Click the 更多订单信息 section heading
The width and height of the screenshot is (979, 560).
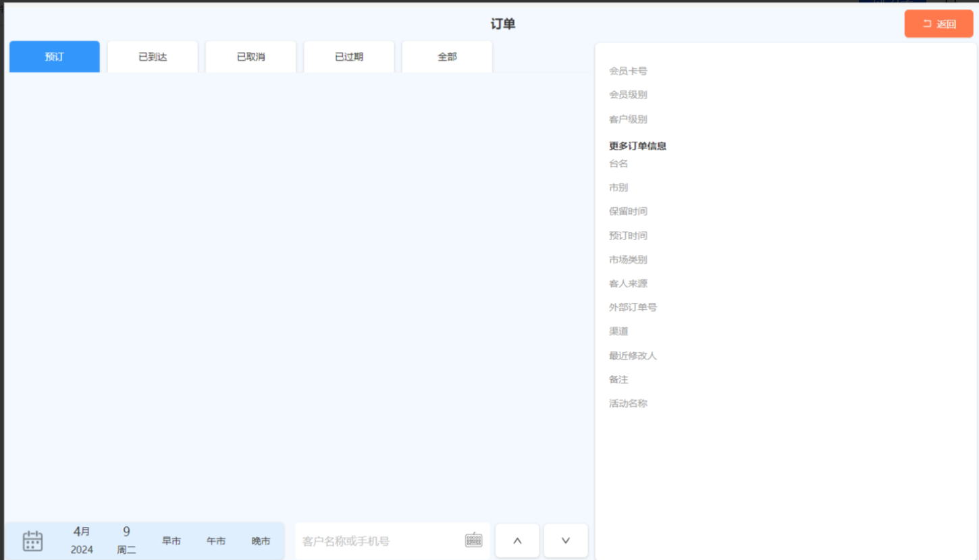coord(637,146)
